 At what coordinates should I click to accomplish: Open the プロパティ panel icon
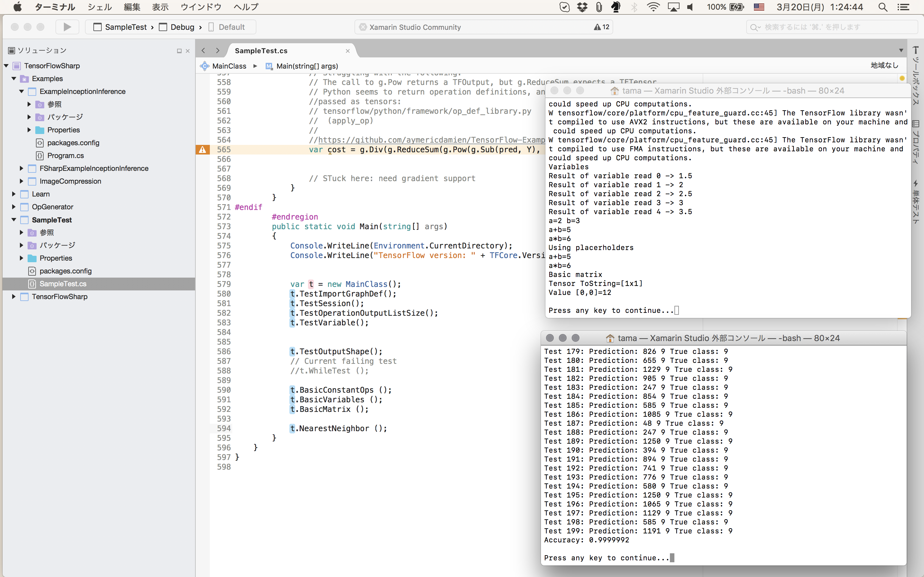click(x=916, y=124)
